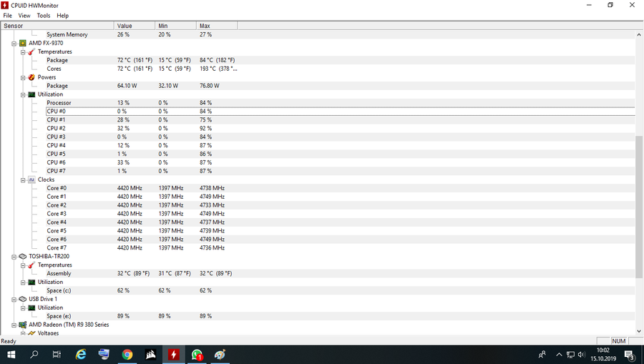Screen dimensions: 644x364
Task: Click the AMD Radeon graphics card icon
Action: (23, 325)
